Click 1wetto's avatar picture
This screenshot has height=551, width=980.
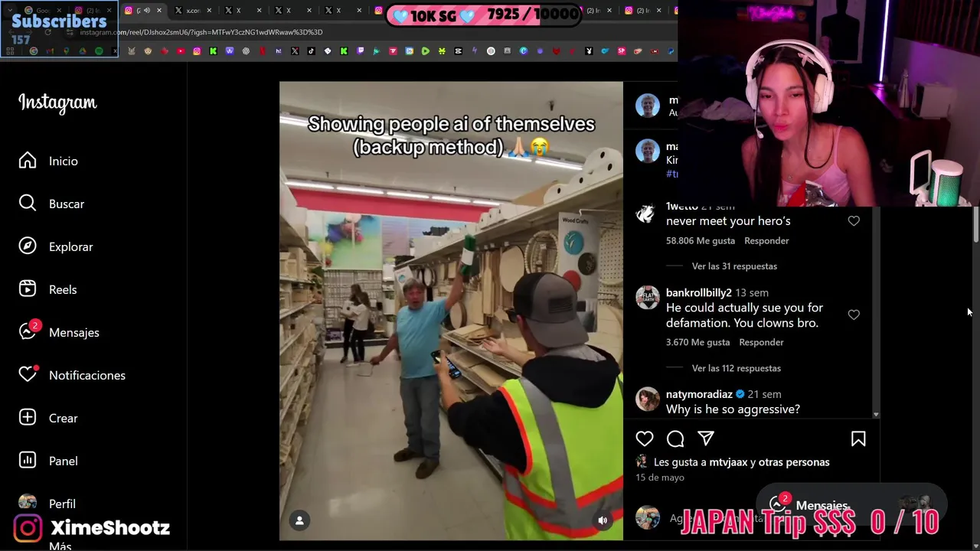point(647,214)
